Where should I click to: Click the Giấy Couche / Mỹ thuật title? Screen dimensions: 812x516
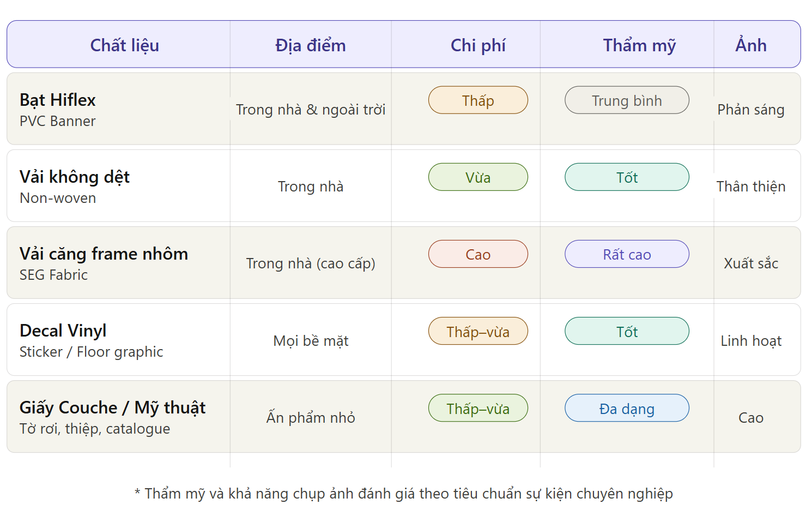[x=112, y=407]
